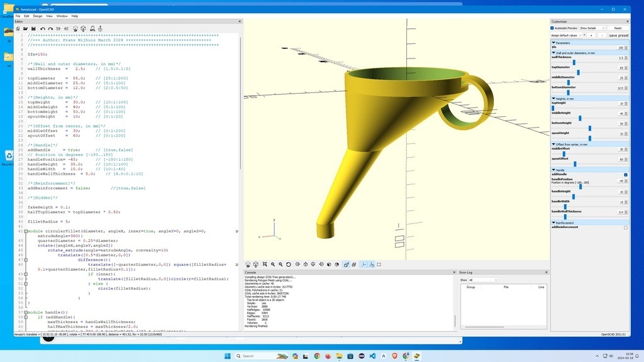Click the Left view cube icon
Image resolution: width=644 pixels, height=362 pixels.
point(321,265)
